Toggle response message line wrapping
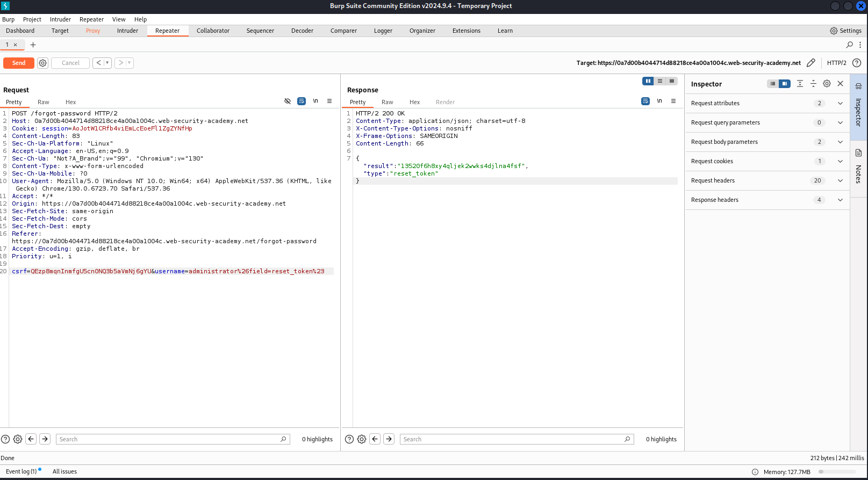The width and height of the screenshot is (868, 480). [645, 101]
